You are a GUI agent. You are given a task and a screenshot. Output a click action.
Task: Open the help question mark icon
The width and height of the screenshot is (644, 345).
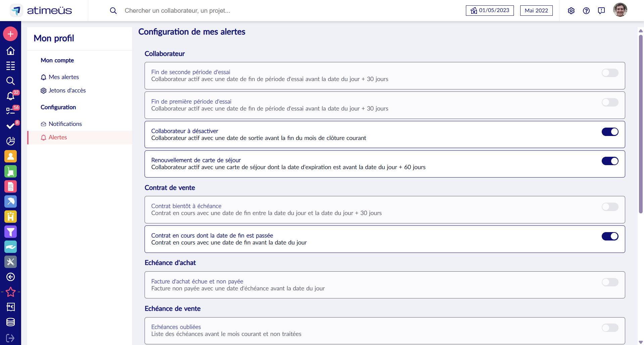pos(586,10)
